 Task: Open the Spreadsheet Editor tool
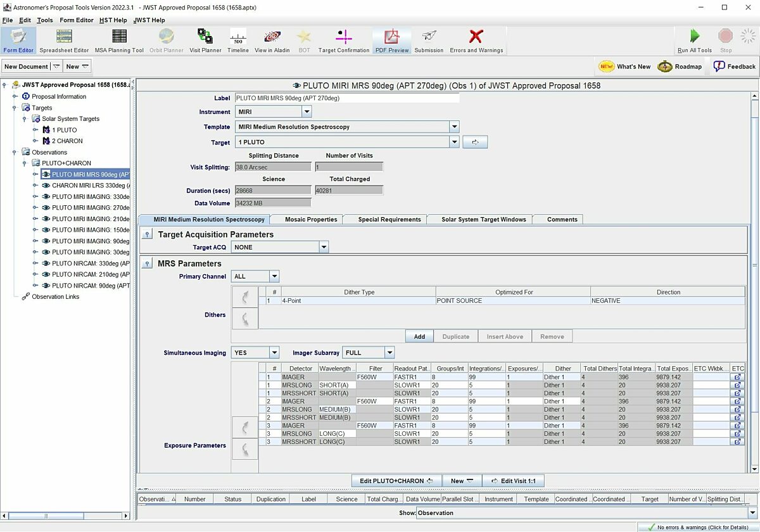pos(64,41)
